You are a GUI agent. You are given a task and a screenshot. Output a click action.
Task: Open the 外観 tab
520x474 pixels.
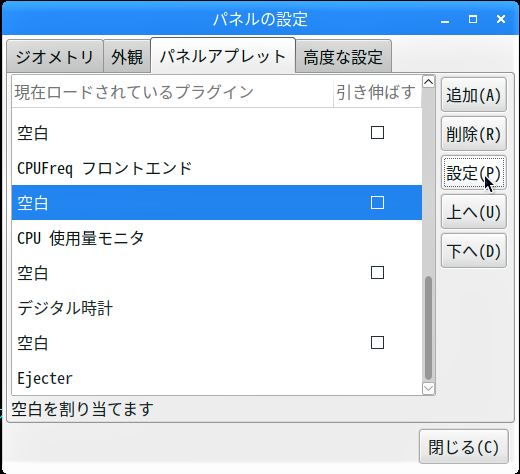[127, 56]
